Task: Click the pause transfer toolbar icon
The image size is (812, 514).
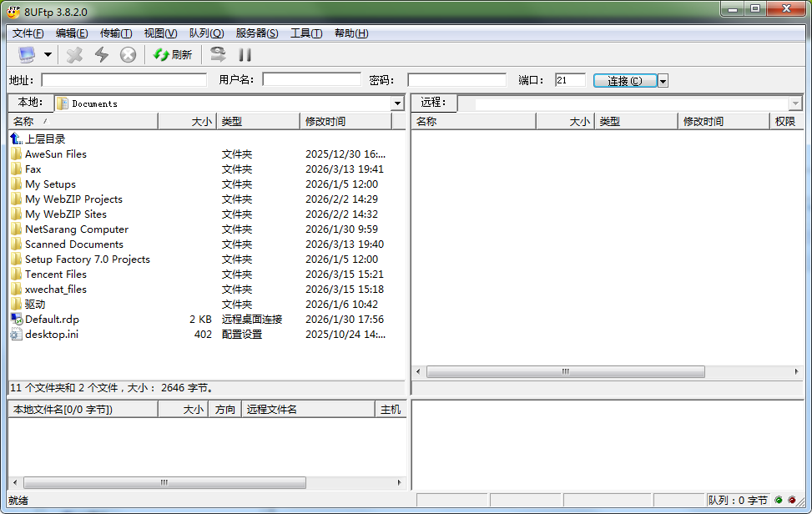Action: point(245,55)
